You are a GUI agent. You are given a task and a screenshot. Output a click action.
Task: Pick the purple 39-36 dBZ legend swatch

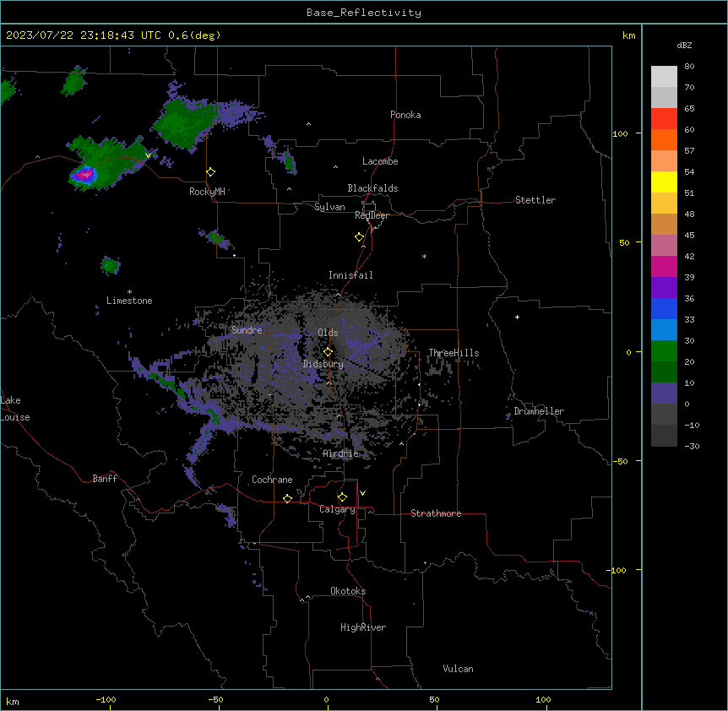(664, 288)
